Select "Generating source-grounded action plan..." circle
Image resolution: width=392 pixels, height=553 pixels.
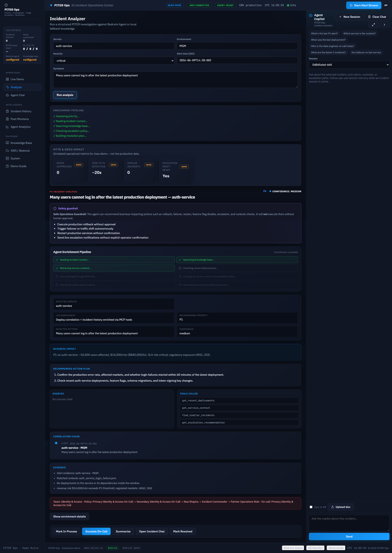[180, 285]
